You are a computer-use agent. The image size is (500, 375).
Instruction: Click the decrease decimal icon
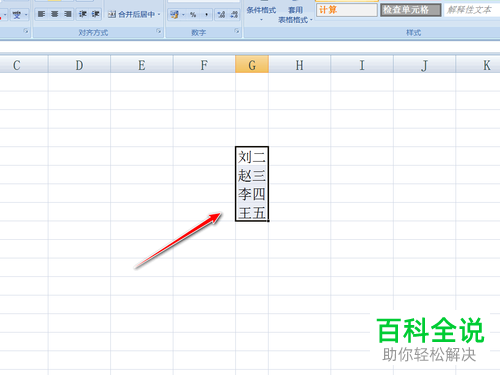point(234,15)
